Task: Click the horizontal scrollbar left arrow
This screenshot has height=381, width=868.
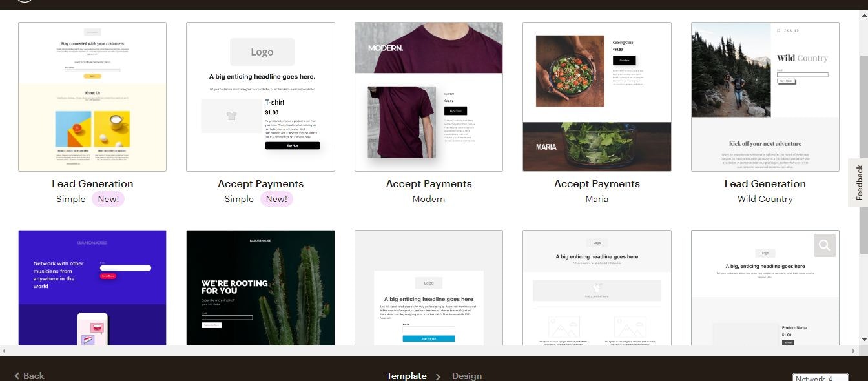Action: coord(4,351)
